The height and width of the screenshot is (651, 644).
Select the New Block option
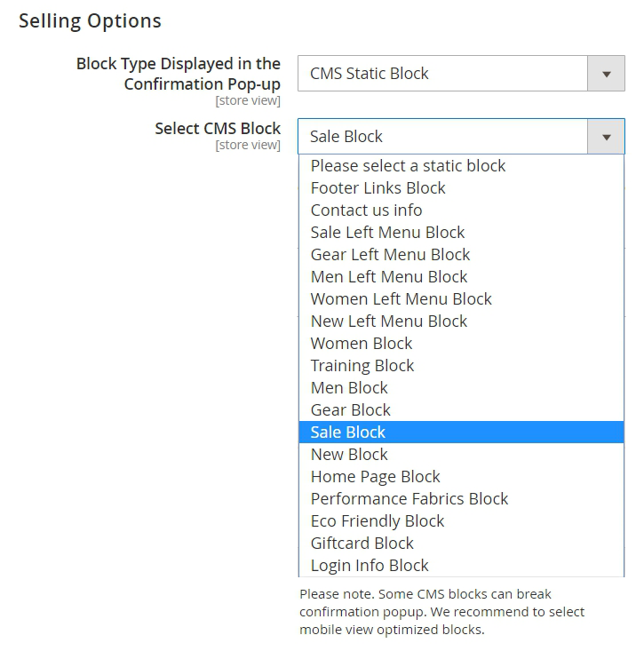pyautogui.click(x=349, y=455)
